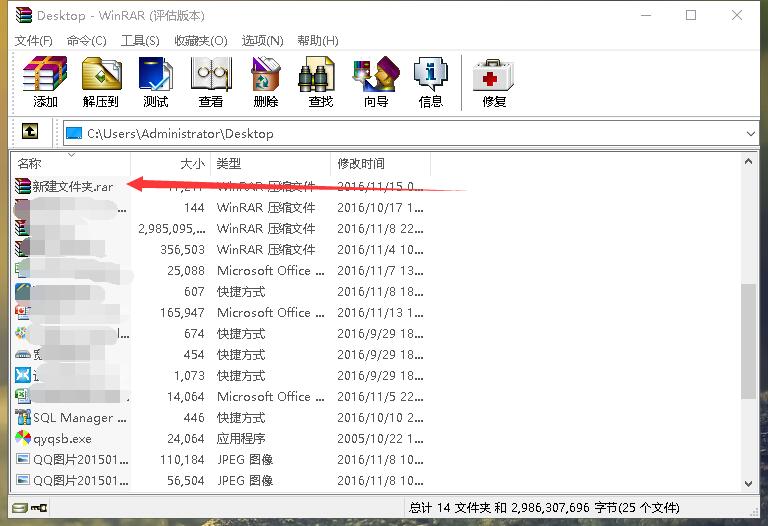Click the qyqsb.exe application icon
Screen dimensions: 768x526
pos(23,438)
